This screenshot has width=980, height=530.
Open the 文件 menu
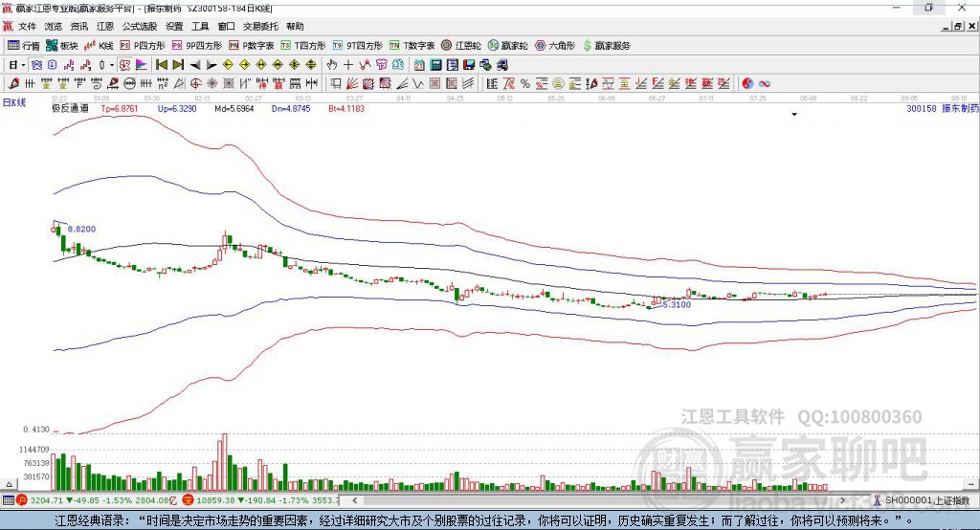point(27,26)
